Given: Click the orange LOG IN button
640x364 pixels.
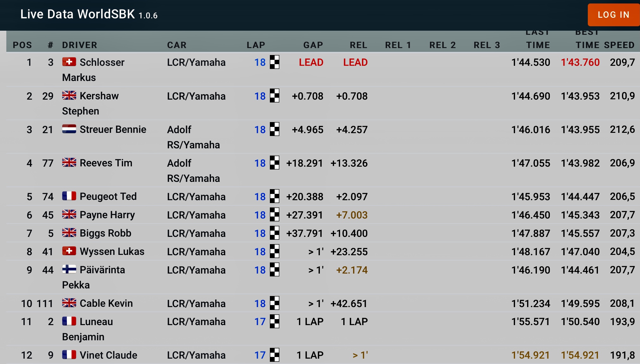Looking at the screenshot, I should (x=613, y=15).
